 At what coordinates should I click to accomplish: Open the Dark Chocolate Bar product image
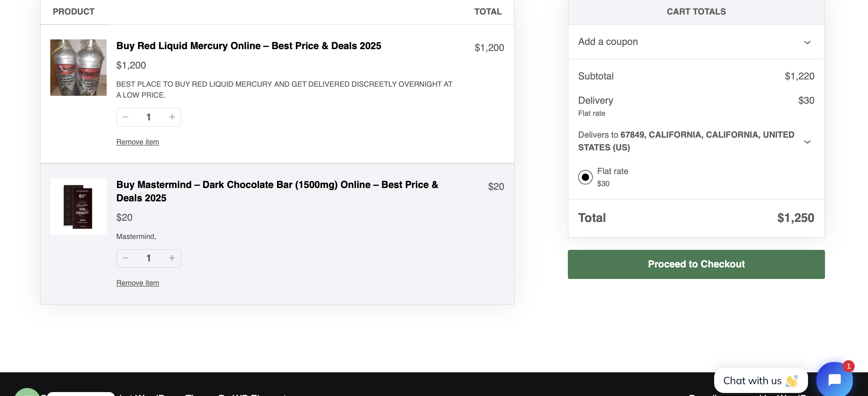(78, 206)
